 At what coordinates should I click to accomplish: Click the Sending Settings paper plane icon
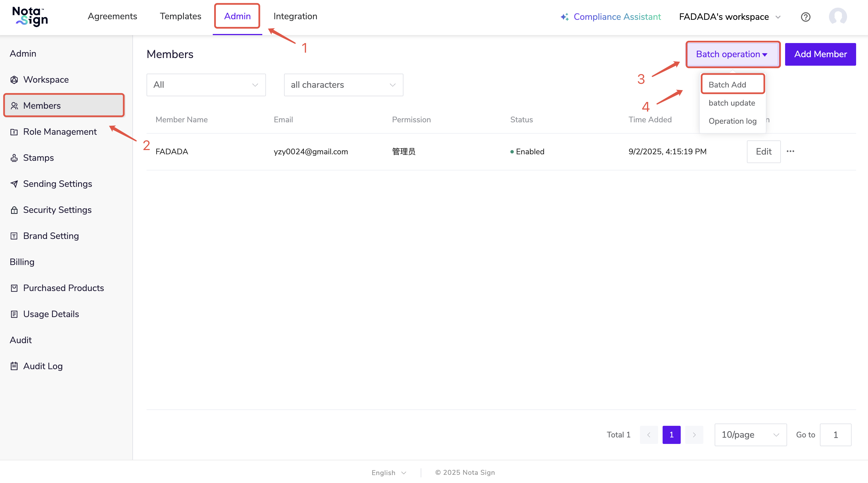[14, 184]
